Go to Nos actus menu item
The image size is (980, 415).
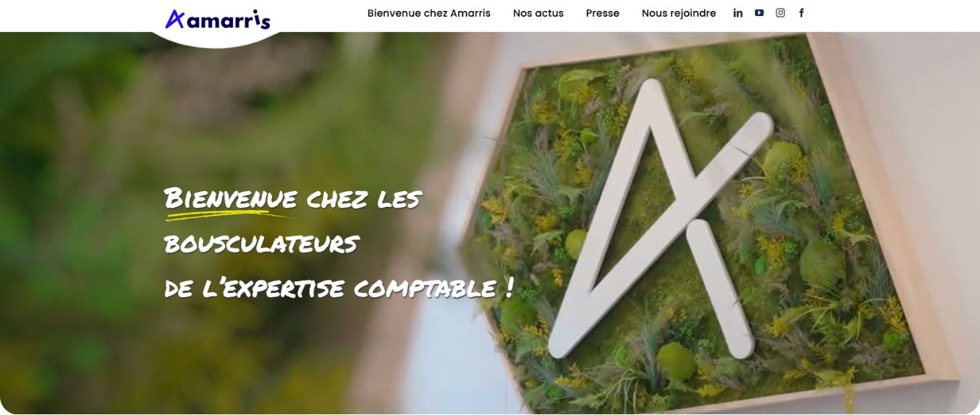point(538,13)
